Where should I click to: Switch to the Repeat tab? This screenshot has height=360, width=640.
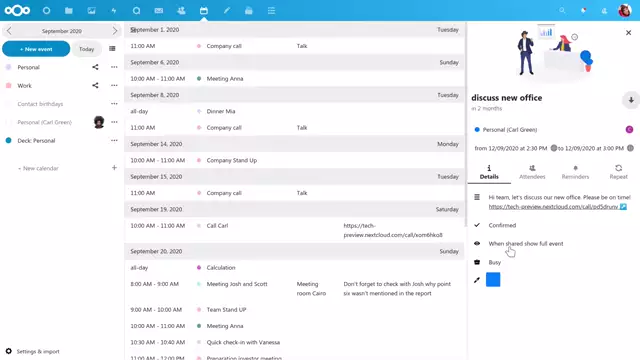click(618, 173)
